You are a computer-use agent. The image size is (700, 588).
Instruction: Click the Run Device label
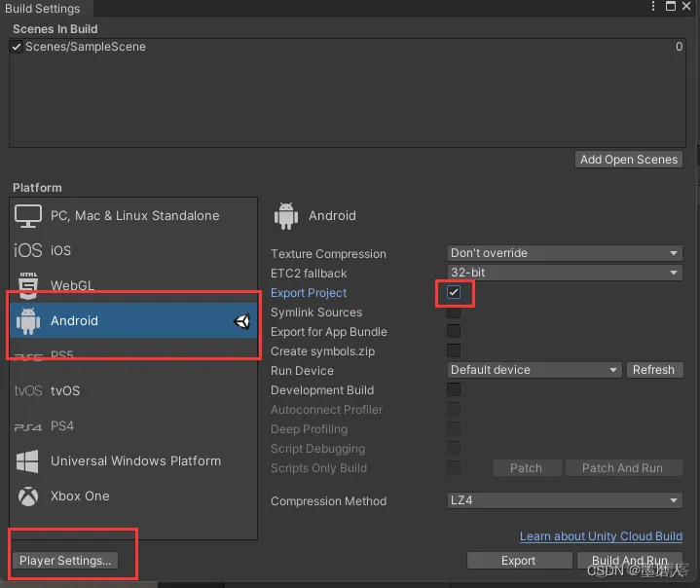click(302, 371)
